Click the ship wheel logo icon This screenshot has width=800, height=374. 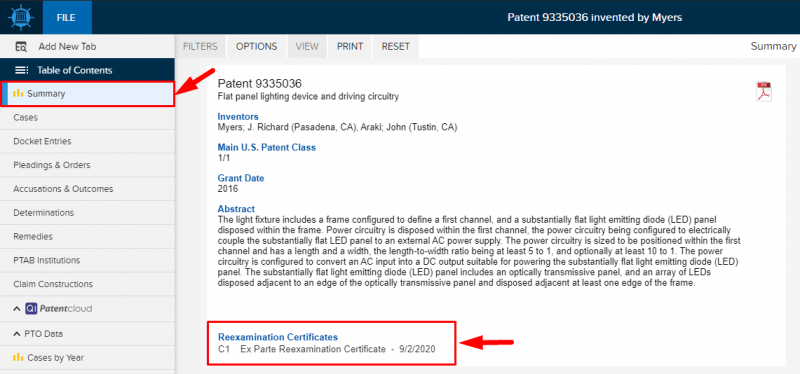click(x=21, y=17)
